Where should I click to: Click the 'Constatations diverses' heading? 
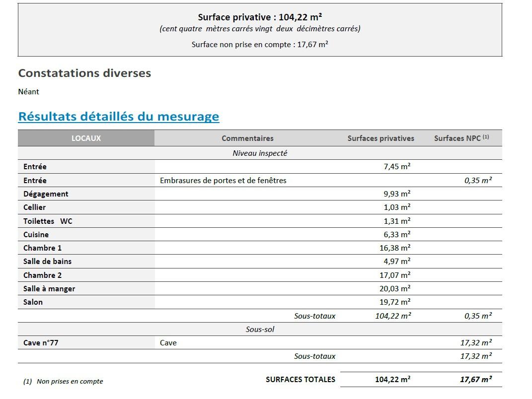84,73
